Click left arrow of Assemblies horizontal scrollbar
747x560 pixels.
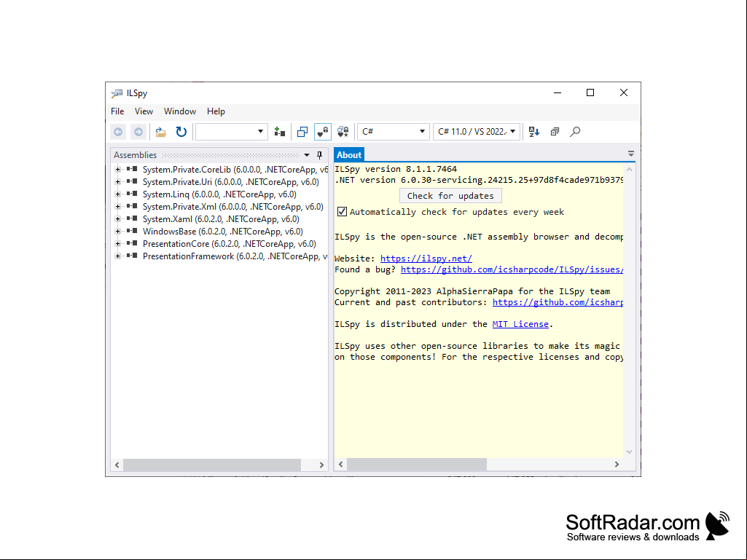[x=117, y=465]
